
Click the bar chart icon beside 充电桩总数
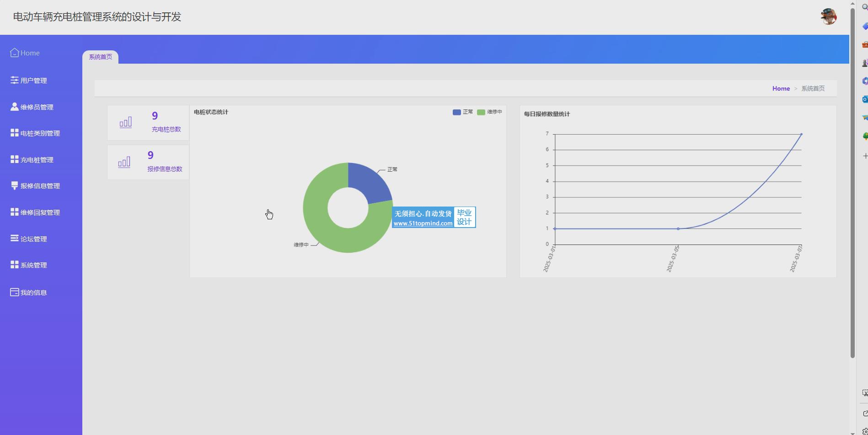coord(126,122)
